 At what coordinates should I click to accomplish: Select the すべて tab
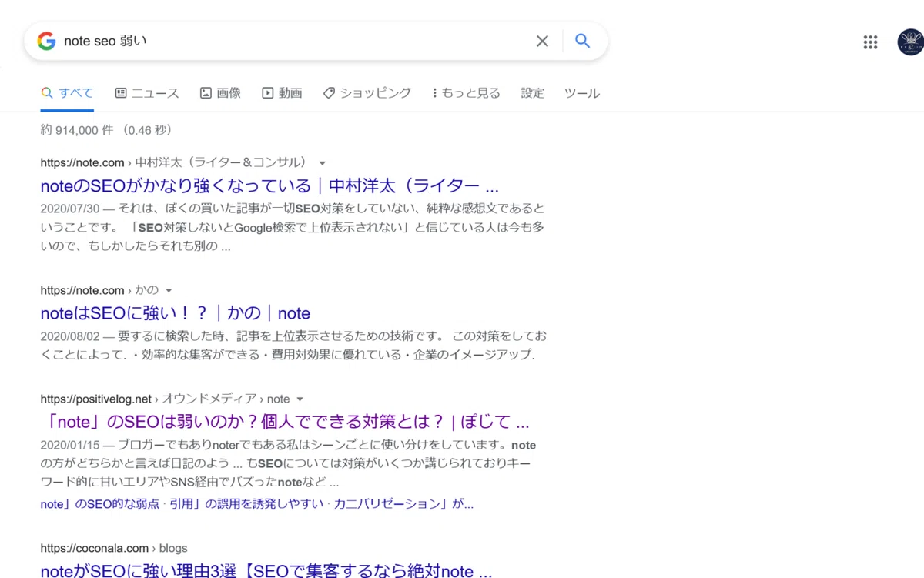click(x=67, y=93)
